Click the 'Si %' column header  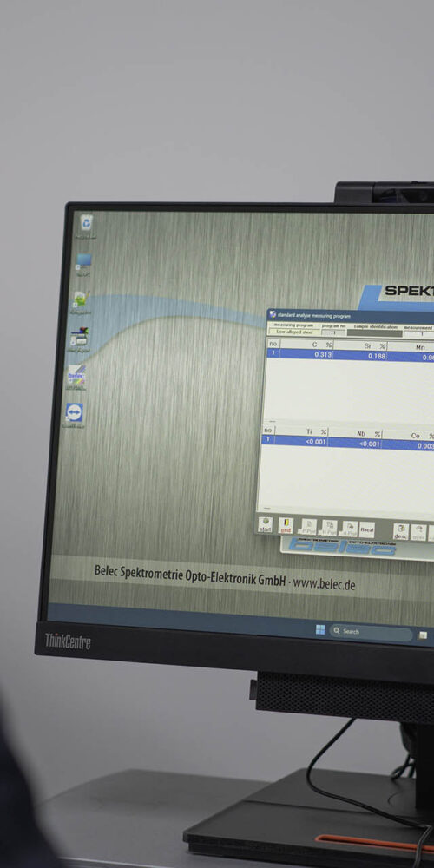click(x=360, y=346)
